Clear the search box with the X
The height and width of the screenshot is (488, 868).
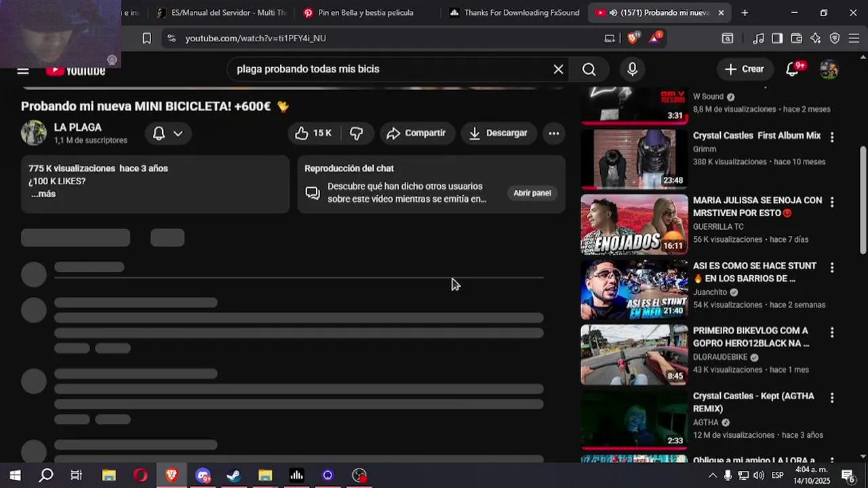pos(558,69)
